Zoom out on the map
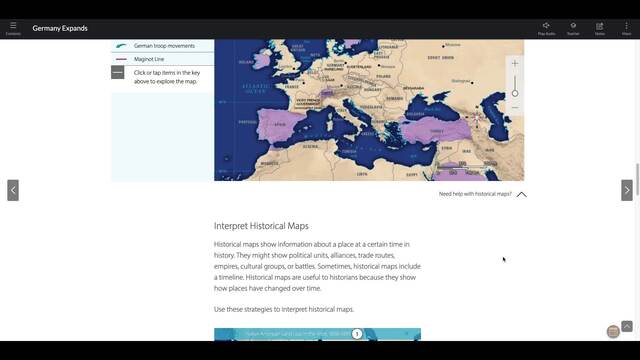This screenshot has height=360, width=640. [x=515, y=108]
